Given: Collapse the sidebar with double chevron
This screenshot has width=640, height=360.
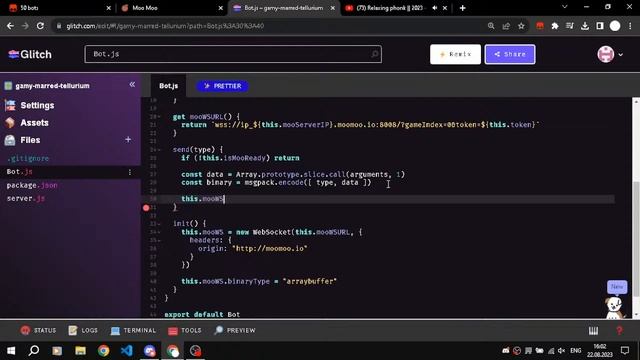Looking at the screenshot, I should pyautogui.click(x=132, y=84).
